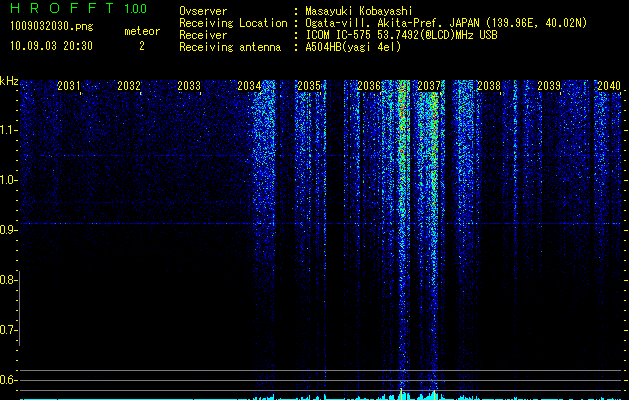Click the A504HB(yagi 4el) antenna text
This screenshot has width=629, height=400.
point(353,47)
